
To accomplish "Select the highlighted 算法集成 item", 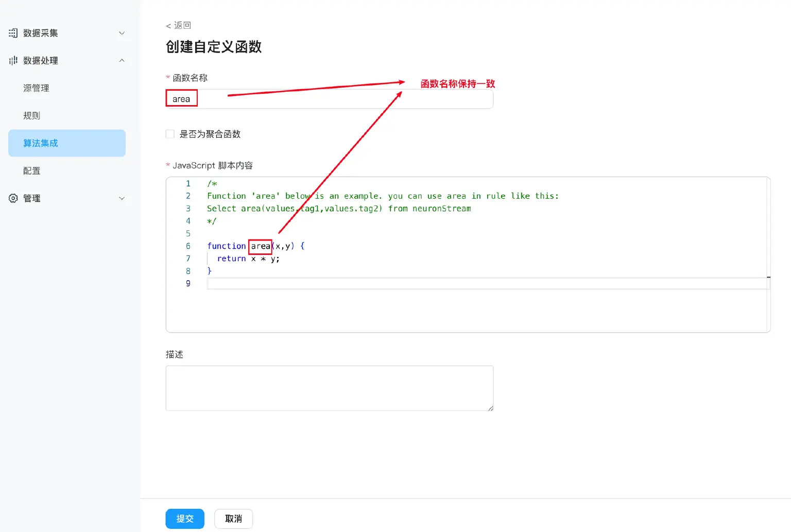I will [41, 143].
